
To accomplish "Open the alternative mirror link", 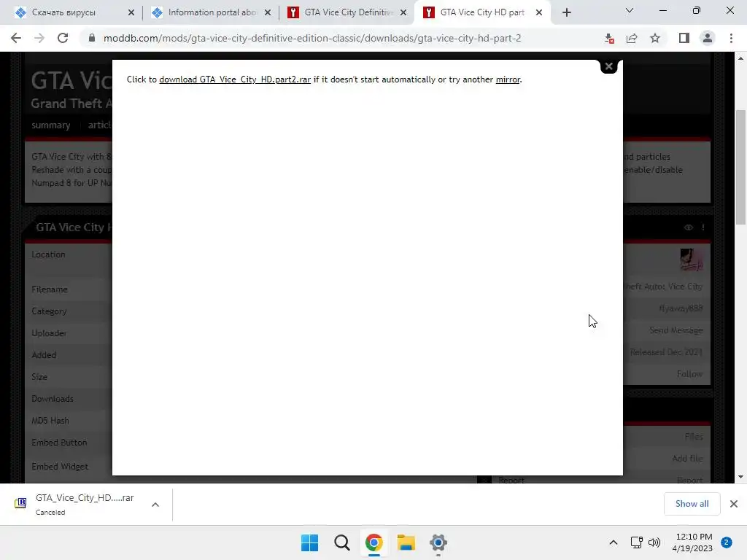I will [508, 79].
